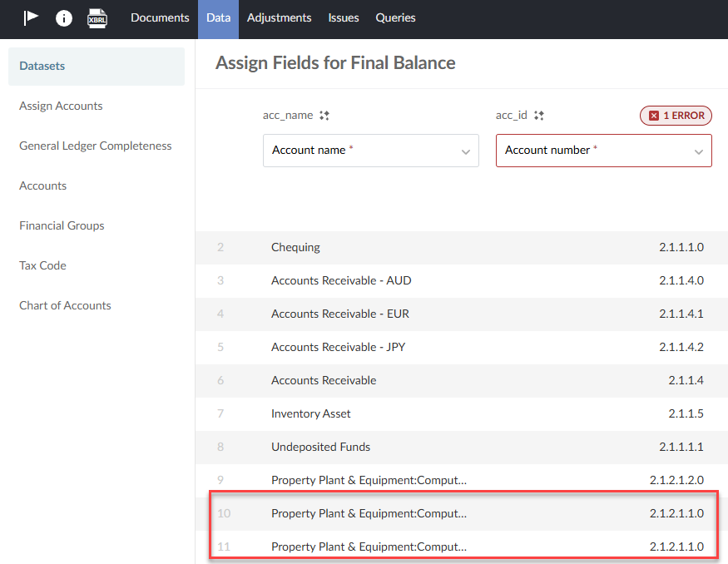Select Tax Code in sidebar
The width and height of the screenshot is (728, 564).
click(42, 265)
